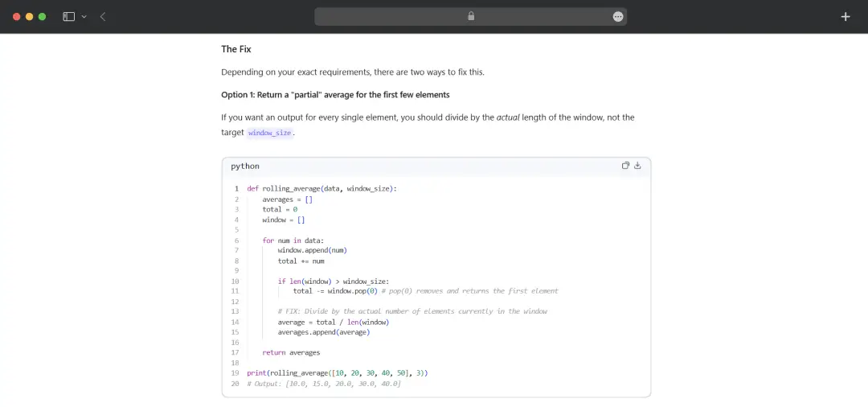Toggle the Safari sidebar
The width and height of the screenshot is (868, 407).
tap(68, 17)
